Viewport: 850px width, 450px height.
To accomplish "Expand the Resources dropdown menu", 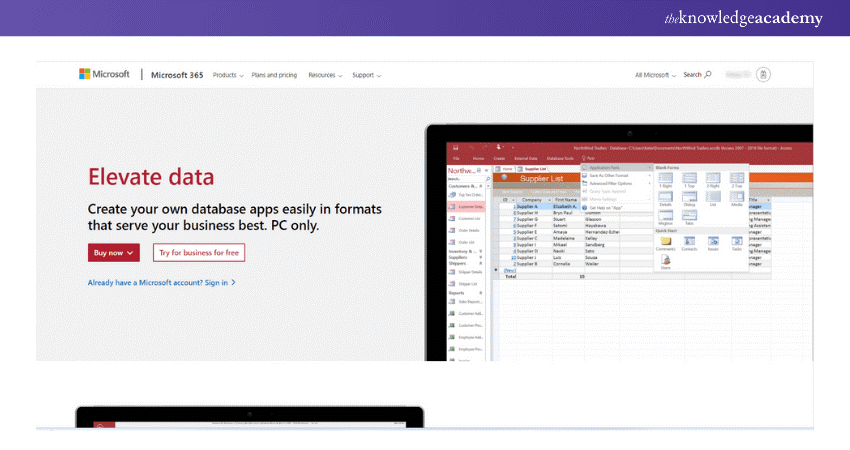I will pyautogui.click(x=325, y=75).
